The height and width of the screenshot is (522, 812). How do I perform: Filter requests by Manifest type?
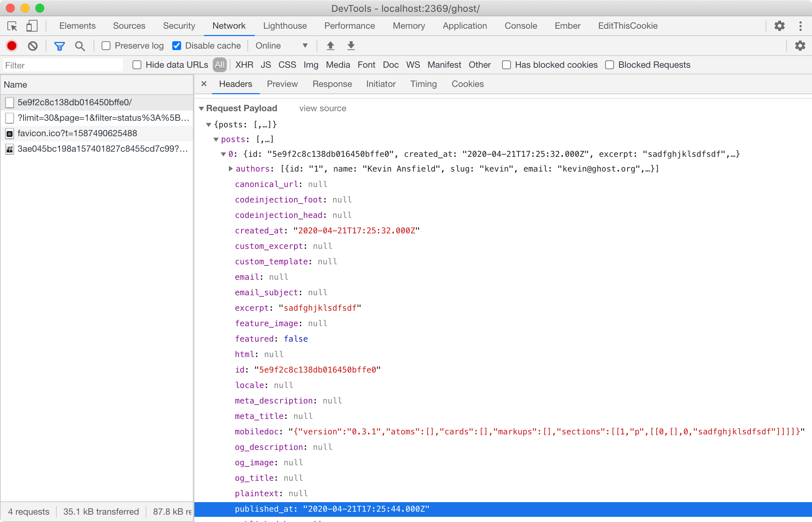click(x=444, y=65)
